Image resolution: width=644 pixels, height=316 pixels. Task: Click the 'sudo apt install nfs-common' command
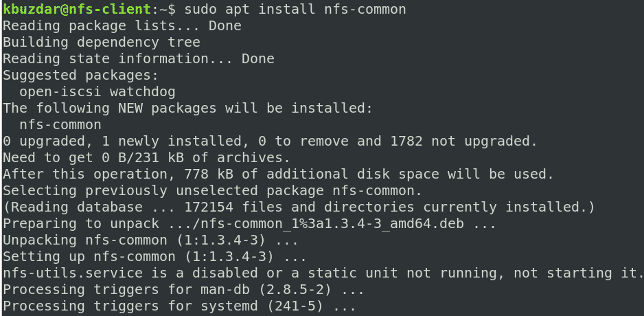pyautogui.click(x=292, y=9)
